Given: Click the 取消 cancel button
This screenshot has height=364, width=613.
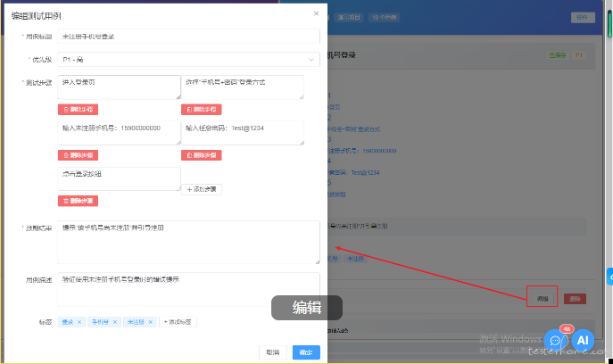Looking at the screenshot, I should pyautogui.click(x=272, y=352).
